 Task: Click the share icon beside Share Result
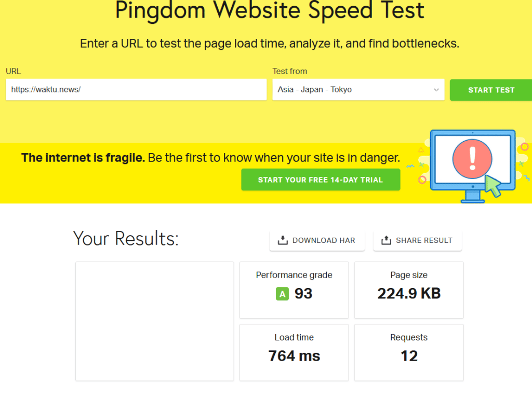pyautogui.click(x=386, y=240)
